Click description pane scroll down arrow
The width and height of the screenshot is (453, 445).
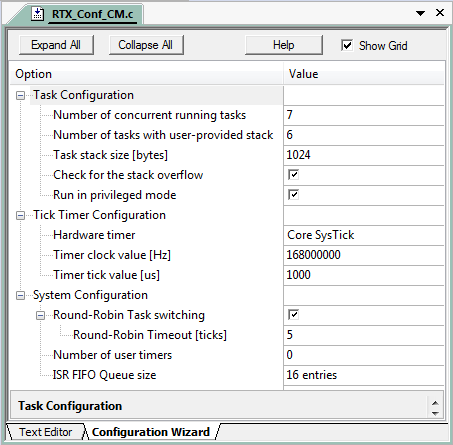click(435, 413)
